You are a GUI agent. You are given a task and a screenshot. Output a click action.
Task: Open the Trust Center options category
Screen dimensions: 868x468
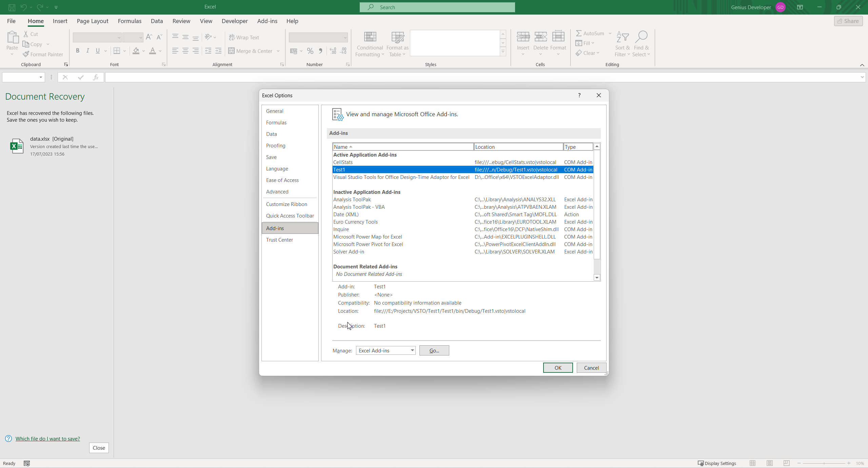(279, 240)
